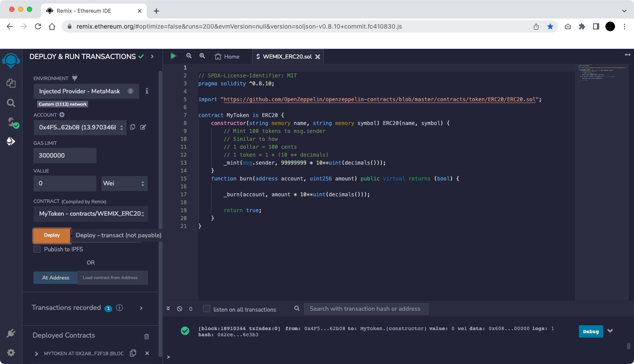This screenshot has height=364, width=634.
Task: Open Transactions recorded info icon
Action: [119, 308]
